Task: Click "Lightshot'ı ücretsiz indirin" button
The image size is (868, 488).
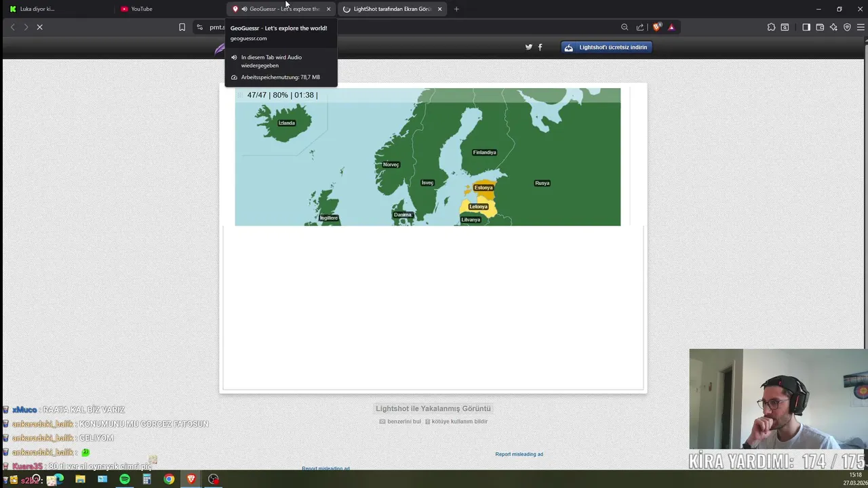Action: click(606, 47)
